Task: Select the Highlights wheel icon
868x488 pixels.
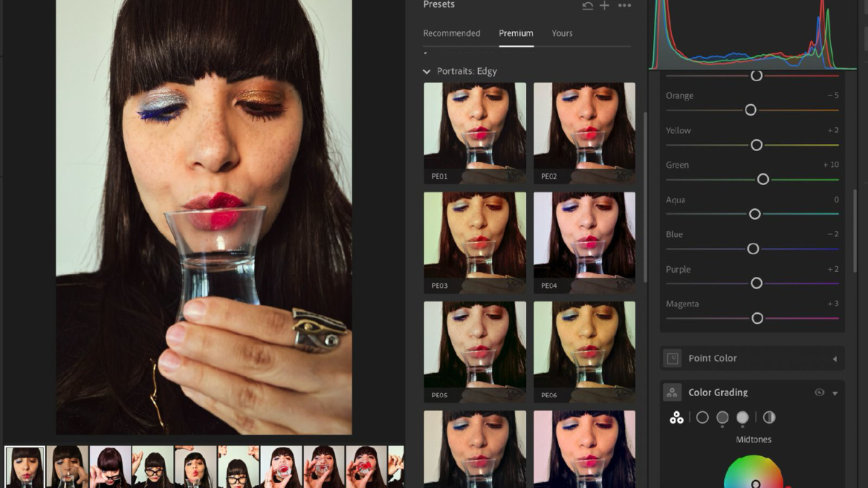Action: [743, 418]
